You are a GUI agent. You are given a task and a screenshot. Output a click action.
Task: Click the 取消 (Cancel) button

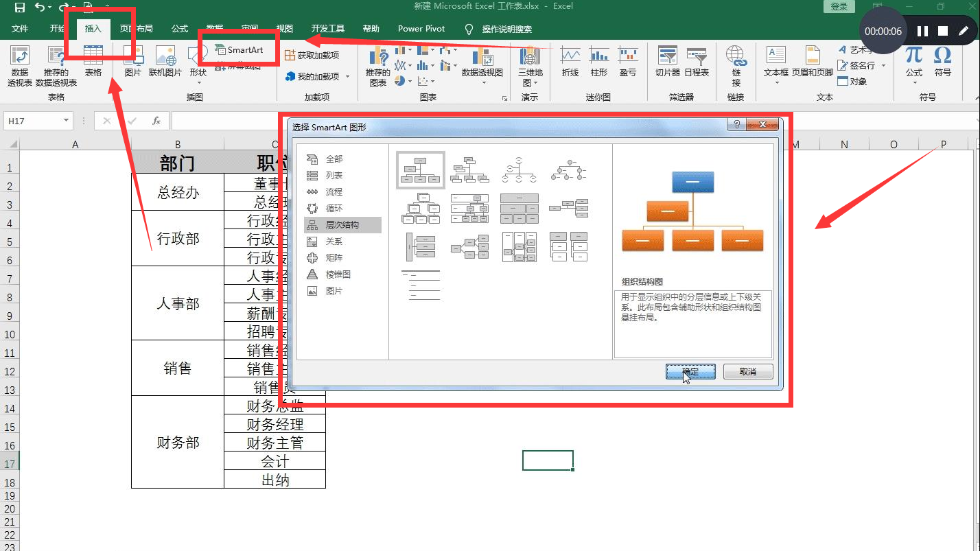[748, 371]
